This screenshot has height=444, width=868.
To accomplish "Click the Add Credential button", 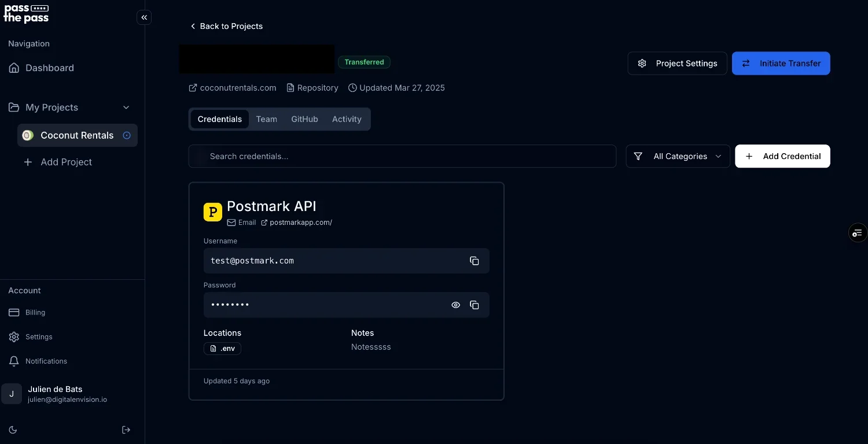I will tap(782, 156).
